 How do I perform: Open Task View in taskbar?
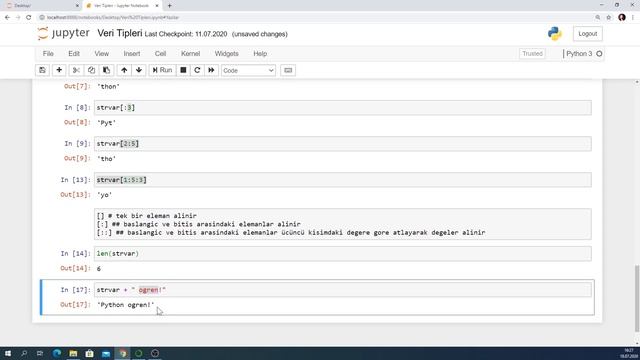point(40,353)
